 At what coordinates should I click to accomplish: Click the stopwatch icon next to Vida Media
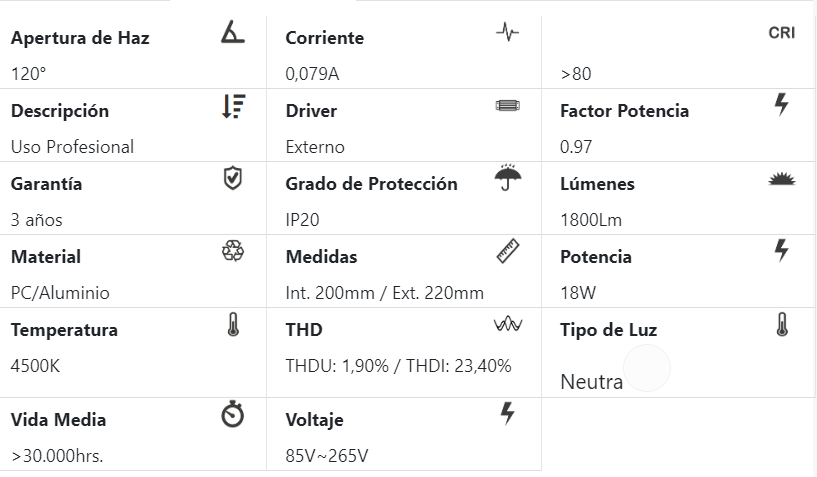pyautogui.click(x=232, y=414)
